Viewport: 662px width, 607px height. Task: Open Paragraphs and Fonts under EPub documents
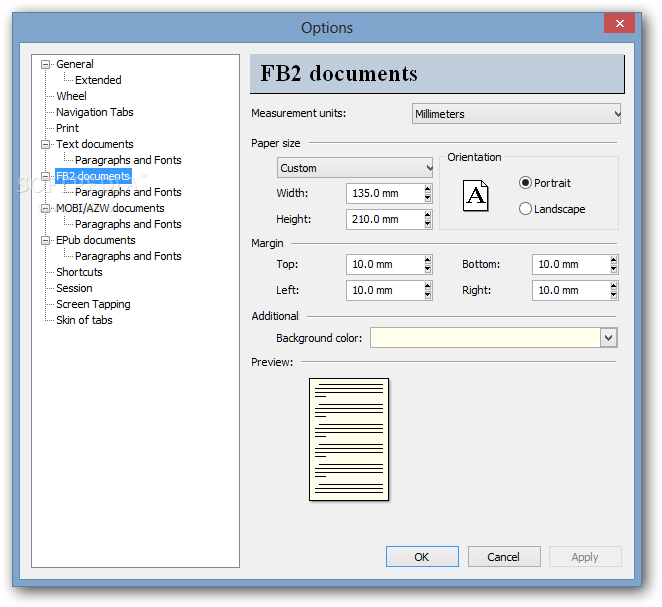[x=128, y=256]
